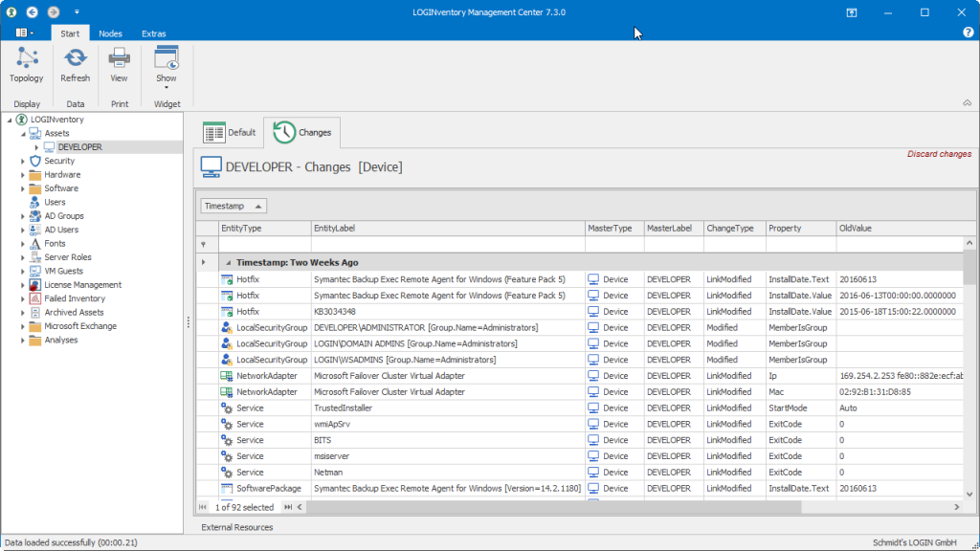The width and height of the screenshot is (980, 551).
Task: Select License Management in the tree
Action: tap(82, 285)
